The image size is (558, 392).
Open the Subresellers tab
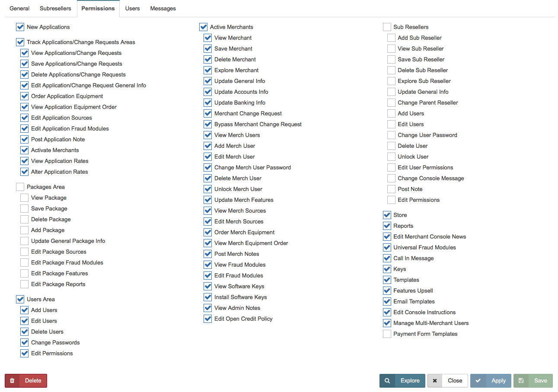[55, 8]
